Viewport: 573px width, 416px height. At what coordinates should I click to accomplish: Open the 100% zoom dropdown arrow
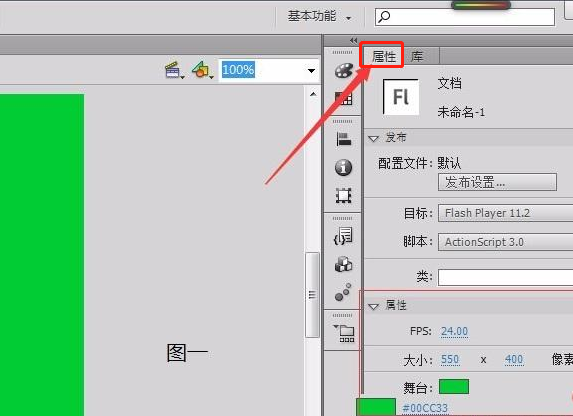coord(311,71)
